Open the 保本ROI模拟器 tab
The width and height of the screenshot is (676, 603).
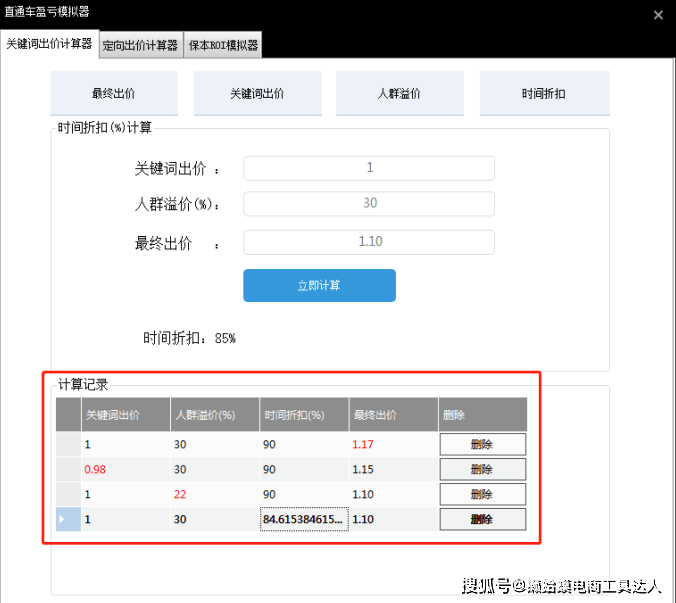(223, 45)
